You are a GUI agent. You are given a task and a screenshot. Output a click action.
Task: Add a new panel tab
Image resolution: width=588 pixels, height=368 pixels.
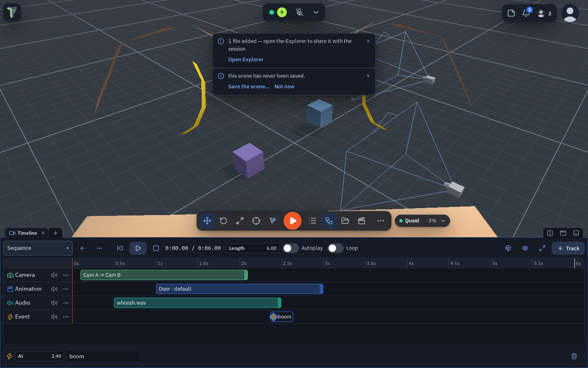(x=56, y=233)
